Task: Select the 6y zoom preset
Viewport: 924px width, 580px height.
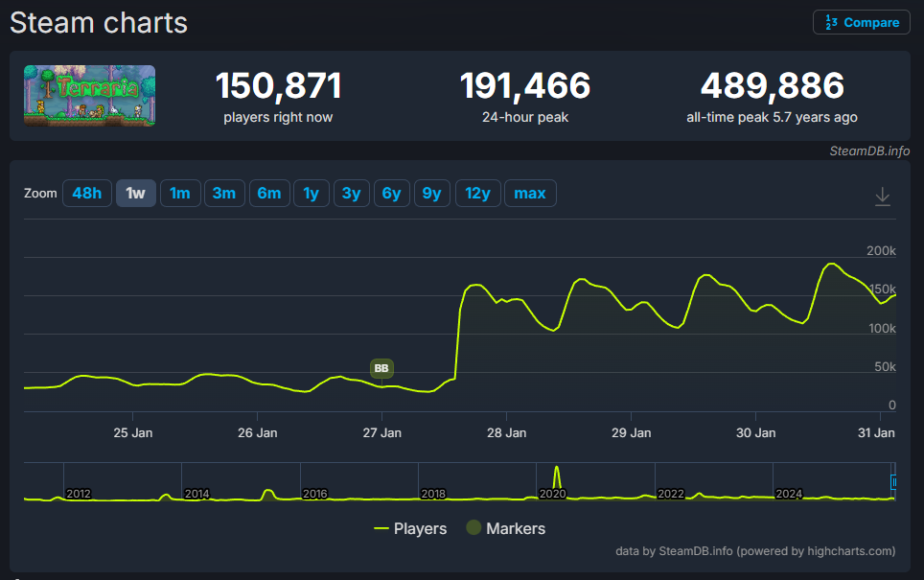Action: tap(391, 193)
